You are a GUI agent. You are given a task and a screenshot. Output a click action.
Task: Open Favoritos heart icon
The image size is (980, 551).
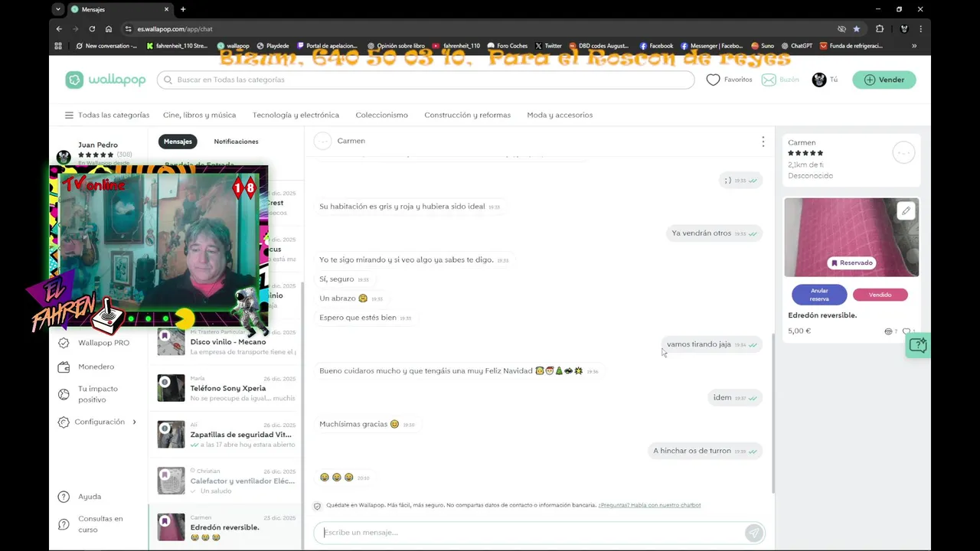713,80
